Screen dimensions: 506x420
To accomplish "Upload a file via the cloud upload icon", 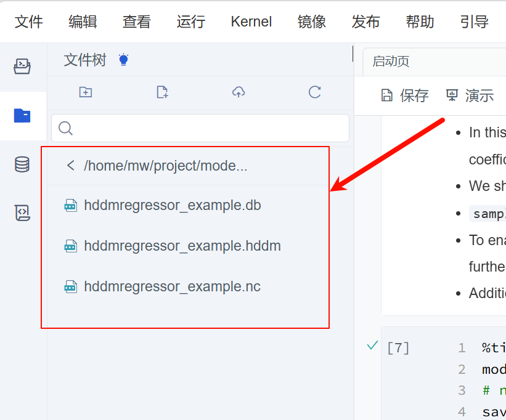I will point(238,92).
